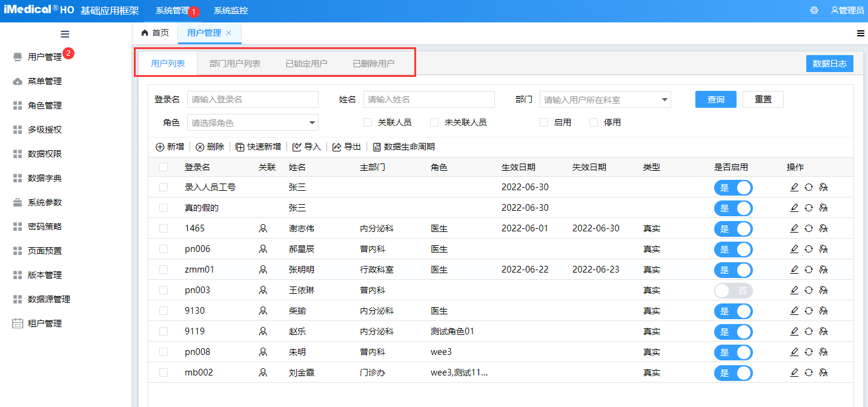Click the settings gear icon in header
Screen dimensions: 868x407
814,10
